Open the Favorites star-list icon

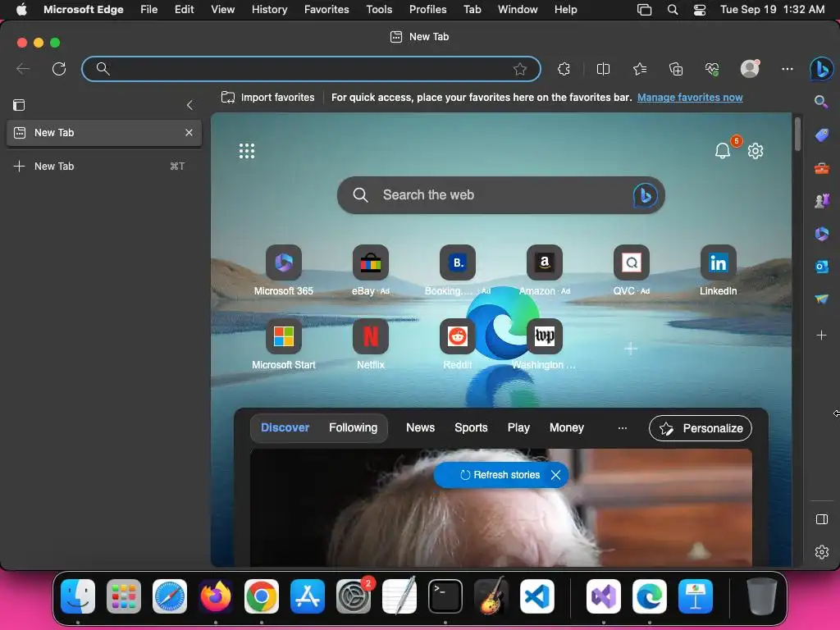[x=640, y=69]
